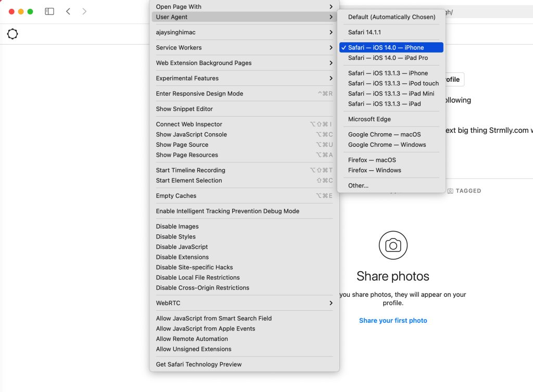Toggle Disable Extensions
533x392 pixels.
[x=244, y=257]
